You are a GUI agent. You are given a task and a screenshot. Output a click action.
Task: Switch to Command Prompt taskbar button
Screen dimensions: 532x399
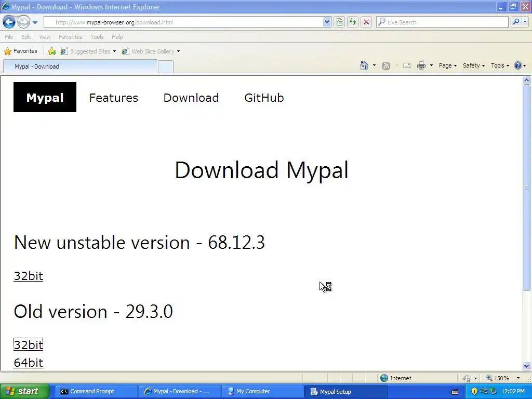[96, 392]
